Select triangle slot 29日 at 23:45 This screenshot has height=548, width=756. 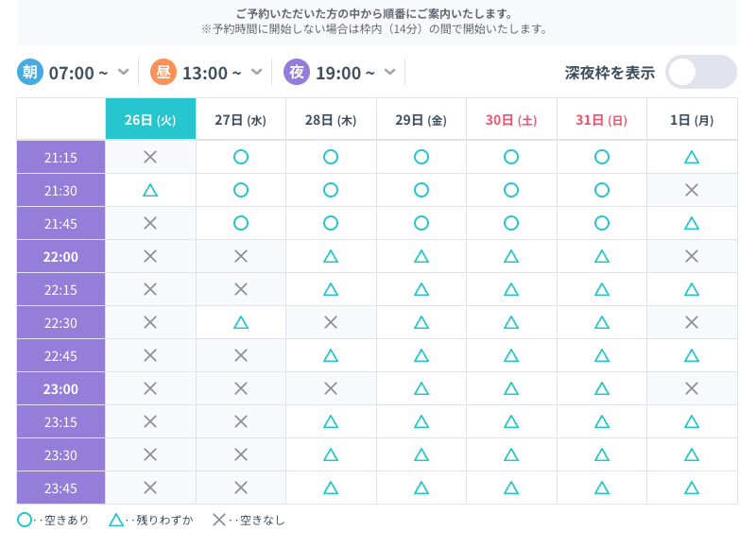[421, 488]
